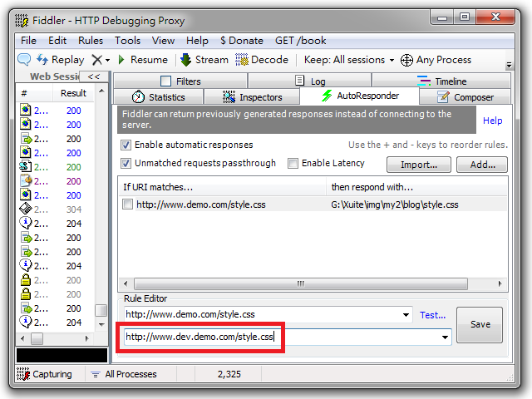This screenshot has height=399, width=532.
Task: Switch to the Filters tab
Action: coord(180,81)
